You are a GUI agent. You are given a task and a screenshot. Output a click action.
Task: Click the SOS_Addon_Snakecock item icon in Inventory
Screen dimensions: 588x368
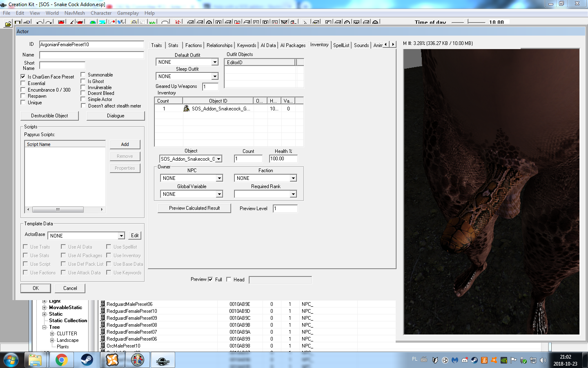[x=186, y=108]
